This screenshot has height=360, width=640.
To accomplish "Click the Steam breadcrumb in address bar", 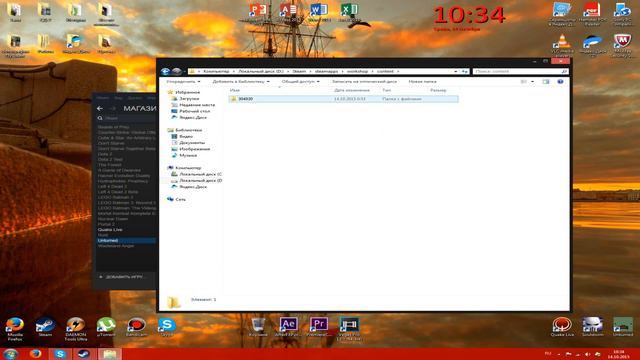I will click(299, 71).
